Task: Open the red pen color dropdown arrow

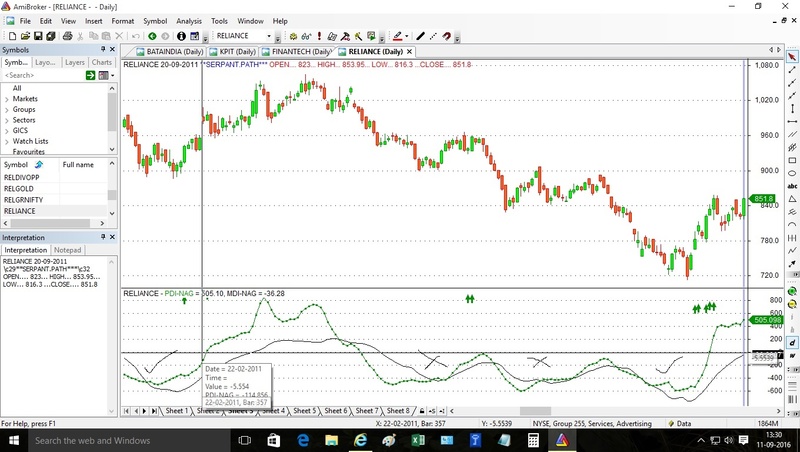Action: (407, 36)
